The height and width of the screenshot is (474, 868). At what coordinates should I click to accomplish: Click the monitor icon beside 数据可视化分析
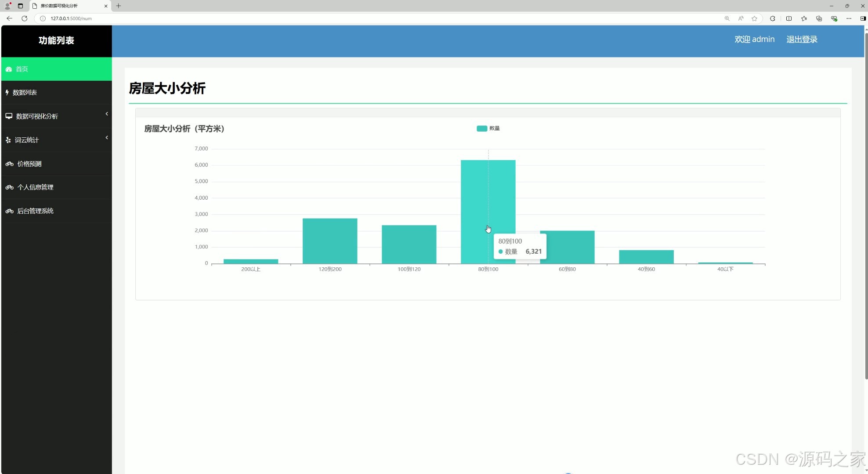coord(9,116)
